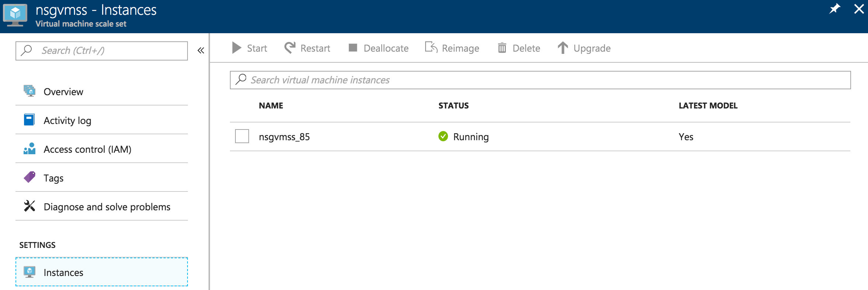The width and height of the screenshot is (868, 290).
Task: Sort by the STATUS column header
Action: (454, 106)
